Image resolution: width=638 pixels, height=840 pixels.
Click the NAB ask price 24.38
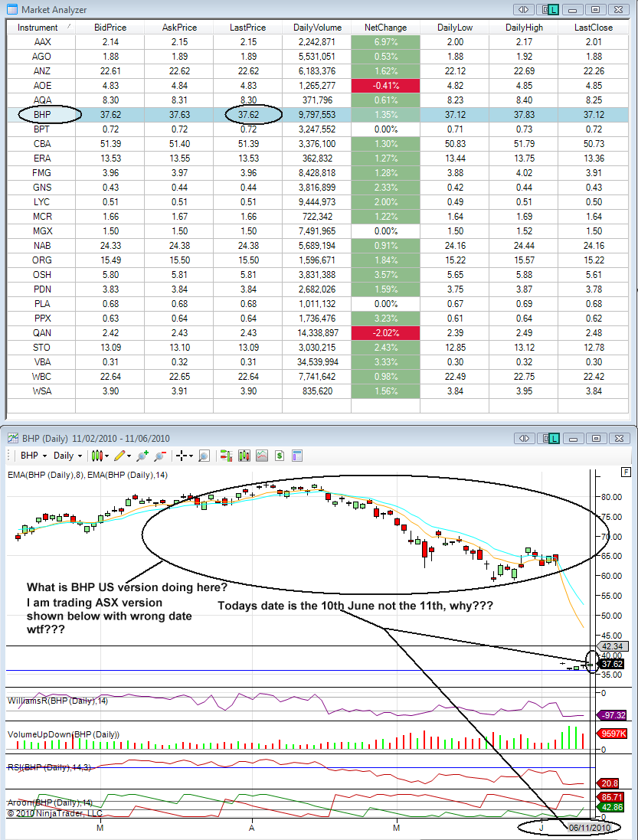[x=179, y=245]
